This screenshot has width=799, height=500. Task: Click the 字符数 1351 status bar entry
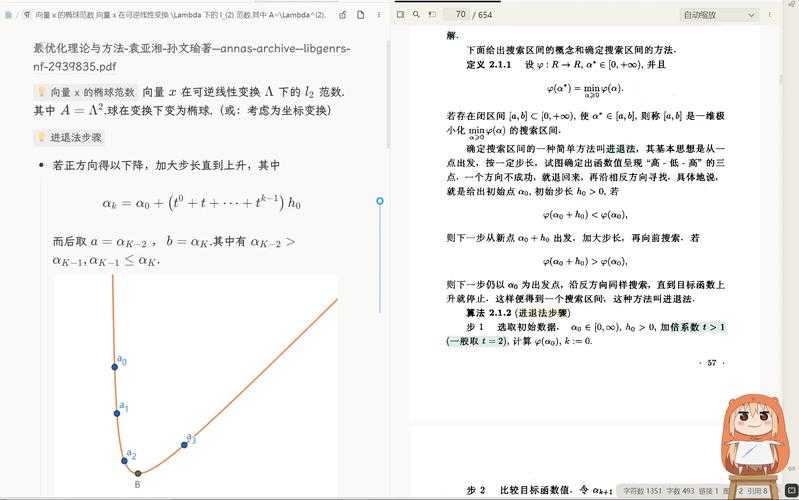[x=642, y=491]
